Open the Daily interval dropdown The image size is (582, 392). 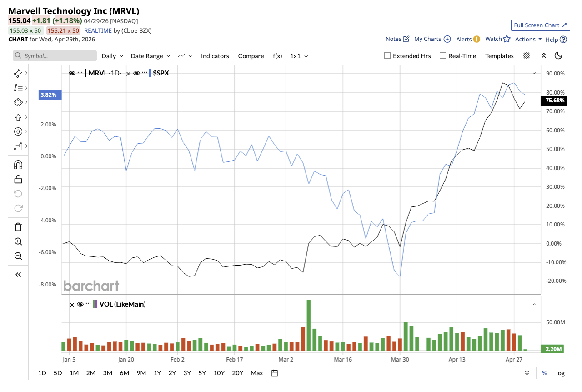tap(112, 56)
